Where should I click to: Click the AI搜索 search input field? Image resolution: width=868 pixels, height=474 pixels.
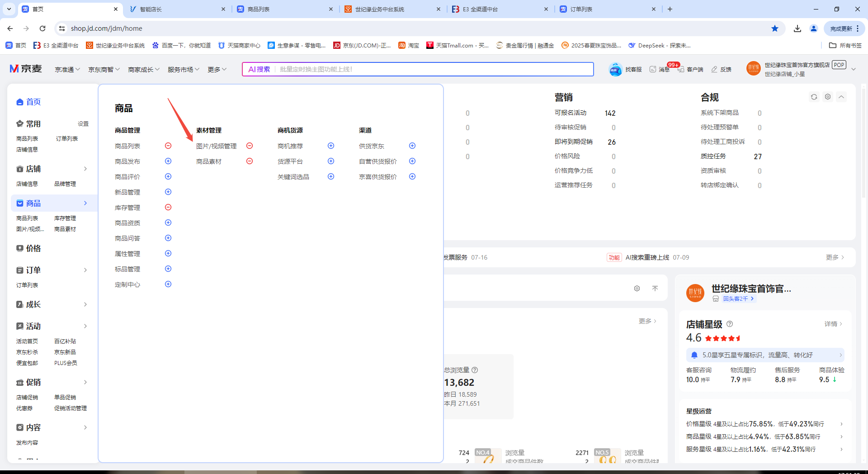click(x=434, y=69)
